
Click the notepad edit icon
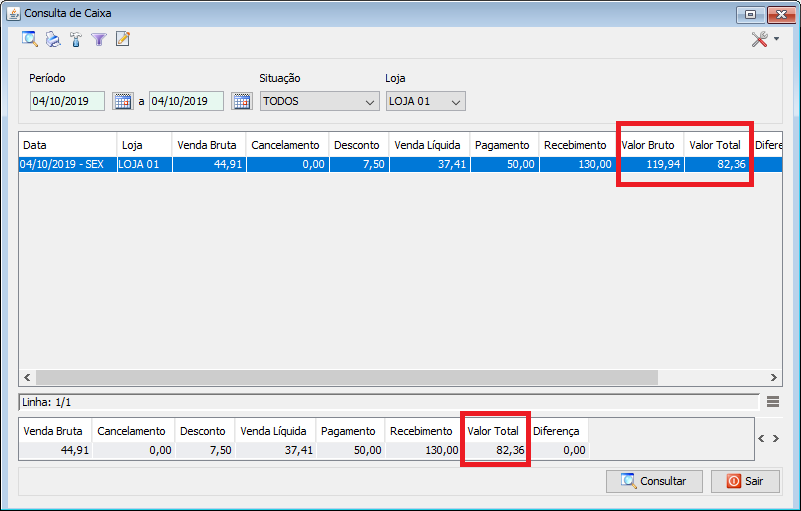[x=123, y=39]
